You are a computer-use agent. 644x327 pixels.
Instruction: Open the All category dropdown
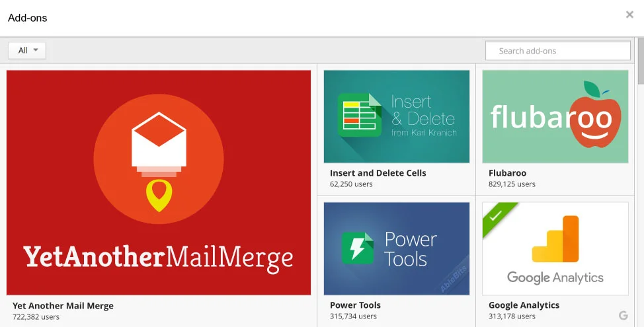26,50
